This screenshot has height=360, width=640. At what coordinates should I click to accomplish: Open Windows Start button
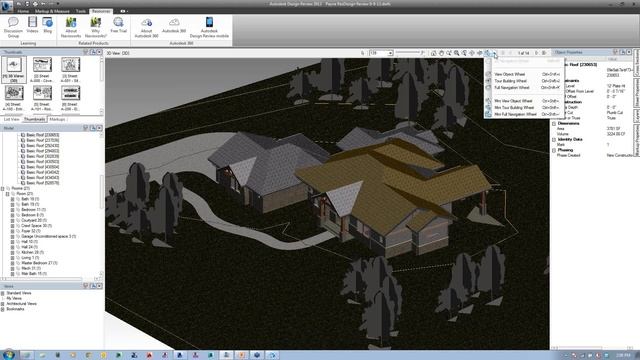[9, 354]
